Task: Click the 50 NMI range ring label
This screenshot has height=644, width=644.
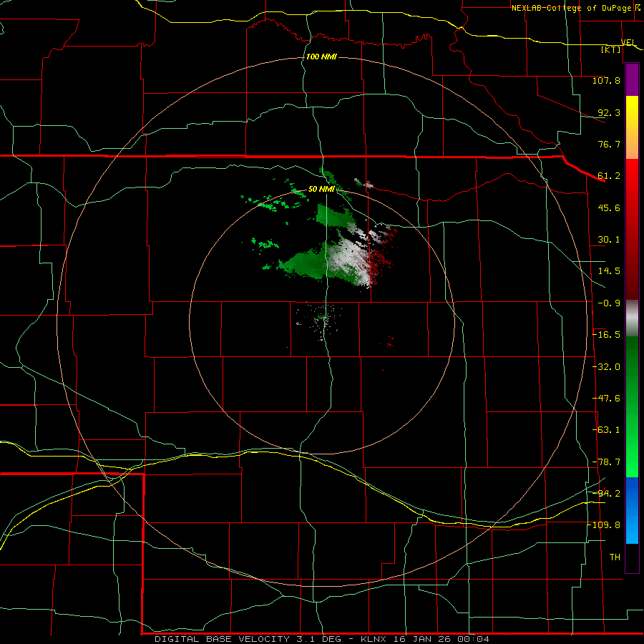Action: (x=321, y=190)
